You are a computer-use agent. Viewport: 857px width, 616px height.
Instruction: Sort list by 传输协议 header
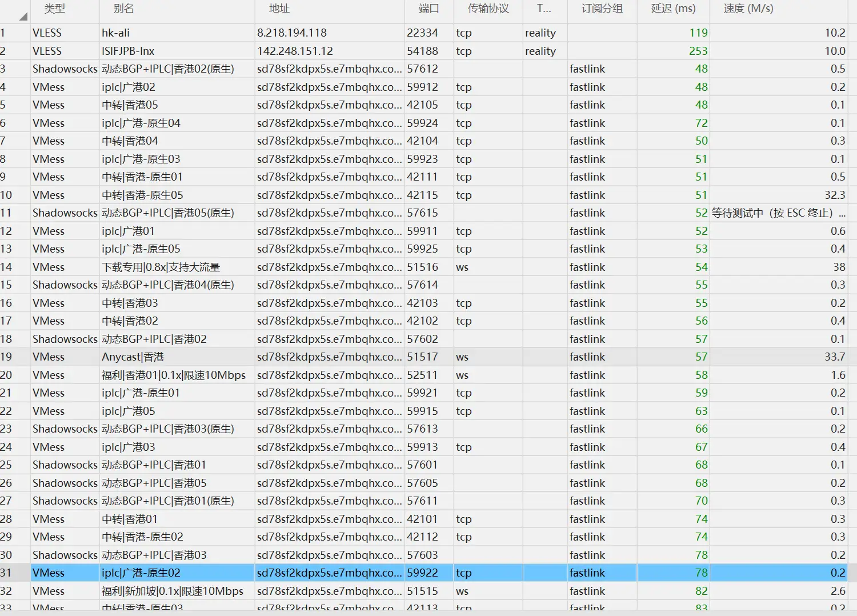(488, 9)
